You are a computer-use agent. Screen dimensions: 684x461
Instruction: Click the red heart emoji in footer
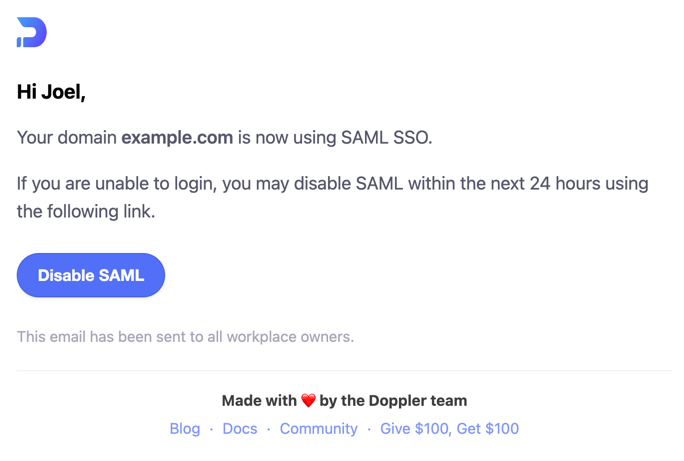tap(308, 400)
